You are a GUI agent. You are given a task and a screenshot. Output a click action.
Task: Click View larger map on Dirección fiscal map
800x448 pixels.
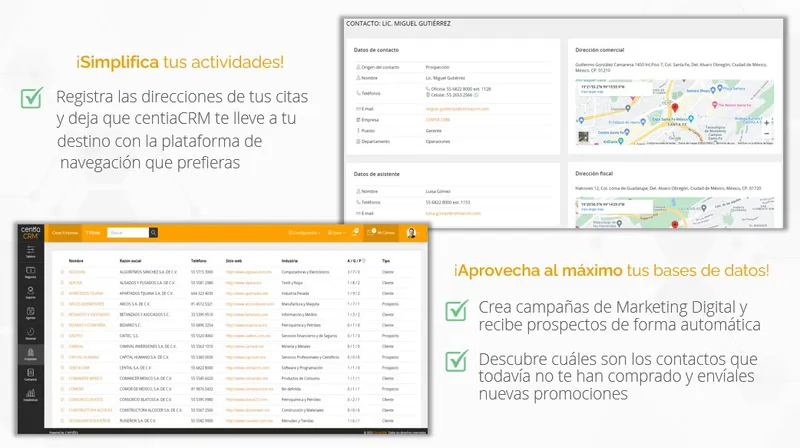tap(592, 209)
